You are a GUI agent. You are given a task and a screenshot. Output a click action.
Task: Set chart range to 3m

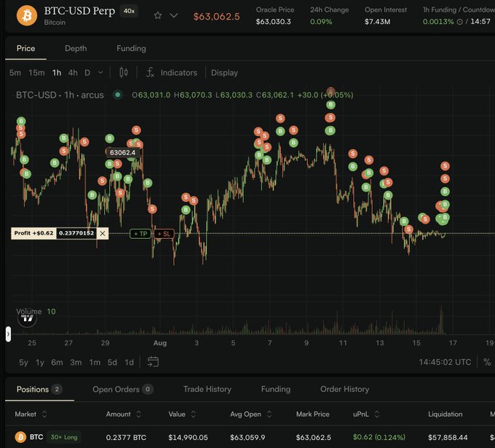pos(76,362)
